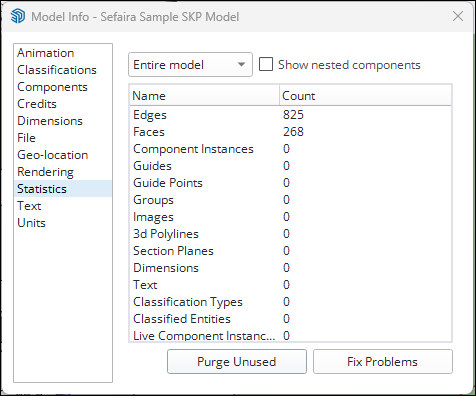
Task: Select the Faces row
Action: pyautogui.click(x=290, y=132)
